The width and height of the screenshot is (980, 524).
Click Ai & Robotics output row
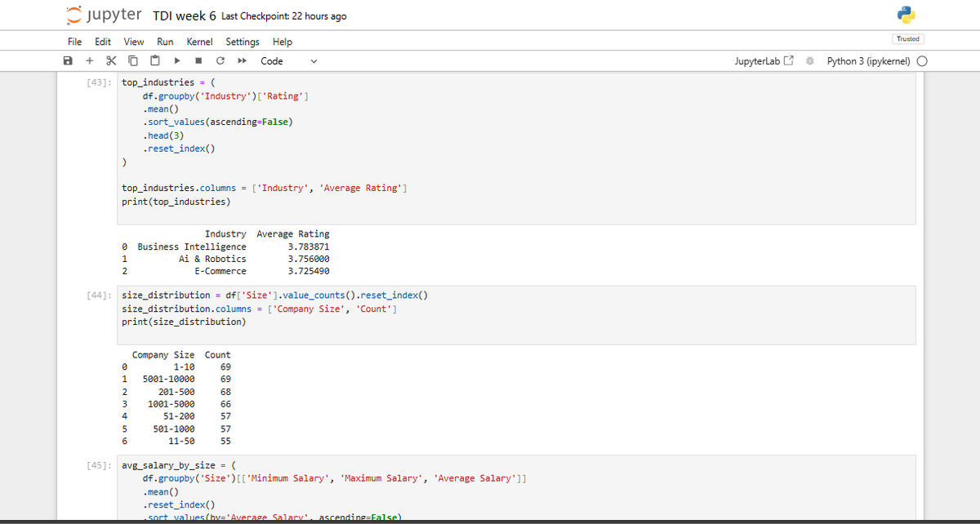pyautogui.click(x=212, y=259)
